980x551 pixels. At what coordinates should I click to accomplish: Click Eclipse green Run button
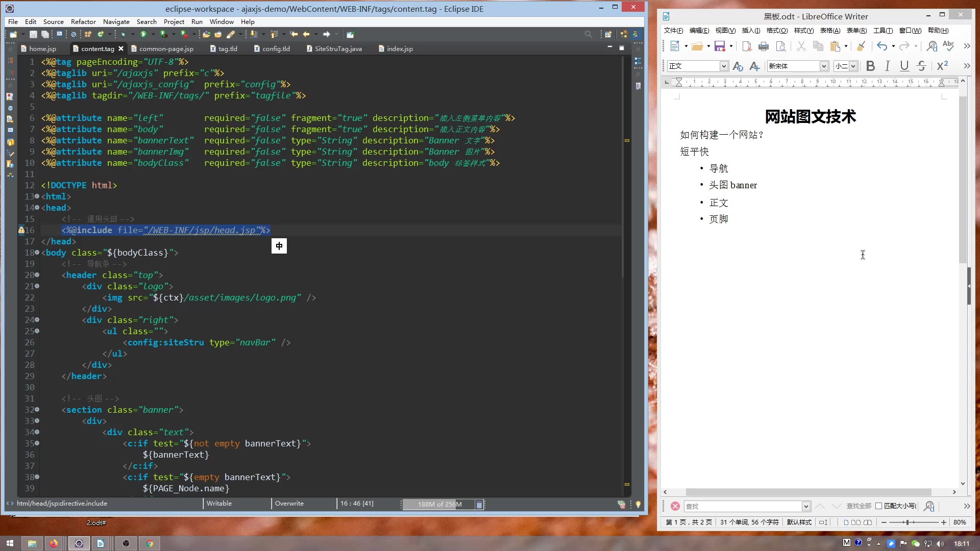point(143,34)
